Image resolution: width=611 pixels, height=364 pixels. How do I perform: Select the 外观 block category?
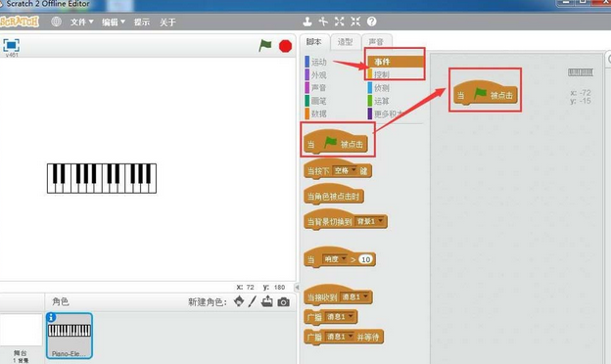coord(316,74)
